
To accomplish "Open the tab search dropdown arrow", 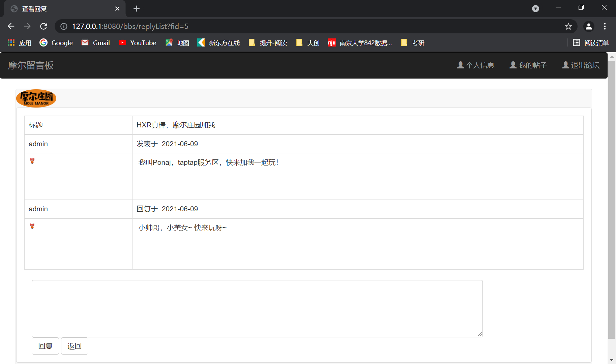I will coord(535,9).
